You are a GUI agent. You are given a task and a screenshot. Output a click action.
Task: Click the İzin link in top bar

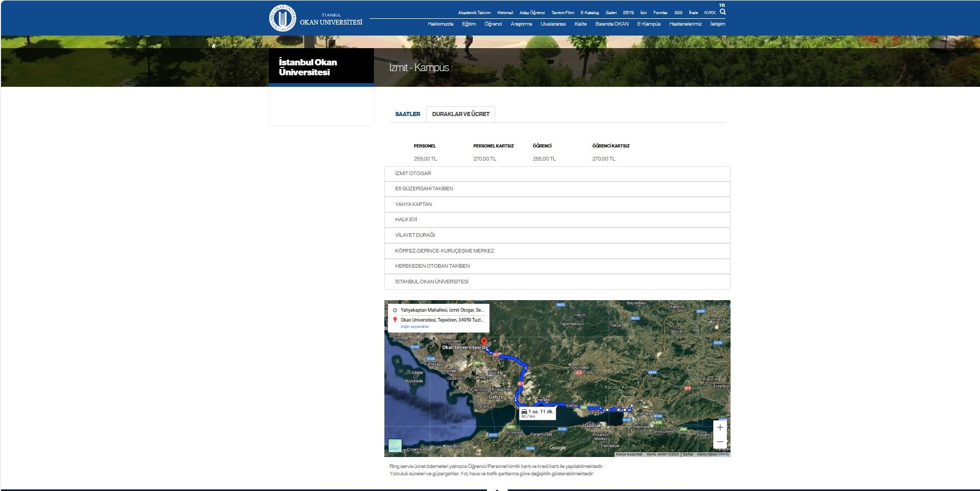(x=643, y=13)
